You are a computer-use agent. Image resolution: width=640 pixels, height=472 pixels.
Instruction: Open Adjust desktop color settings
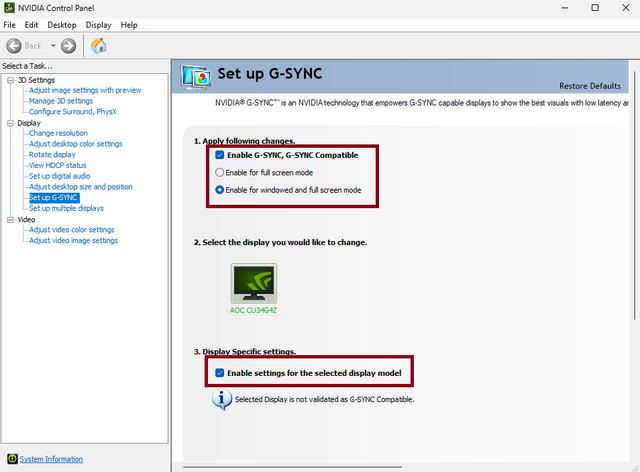coord(76,144)
